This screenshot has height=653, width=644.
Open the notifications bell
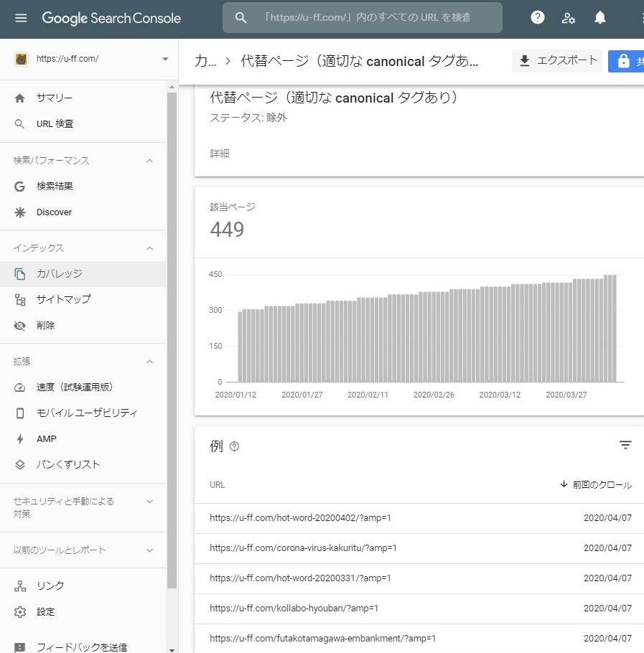coord(600,18)
